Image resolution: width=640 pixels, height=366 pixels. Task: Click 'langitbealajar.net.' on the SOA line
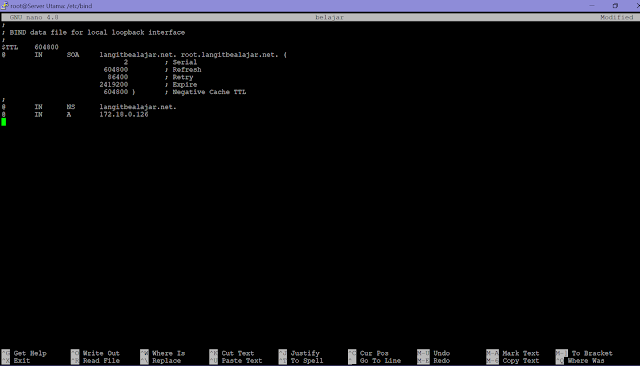(x=138, y=55)
